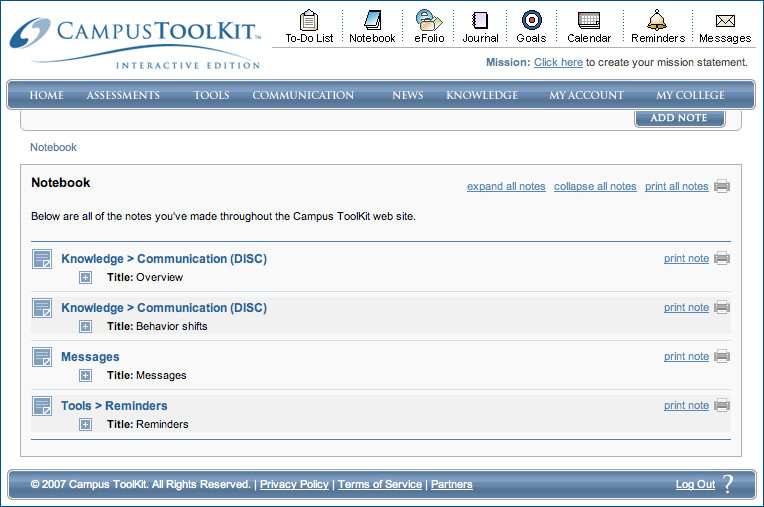The width and height of the screenshot is (764, 507).
Task: Click 'Click here' mission statement link
Action: coord(558,62)
